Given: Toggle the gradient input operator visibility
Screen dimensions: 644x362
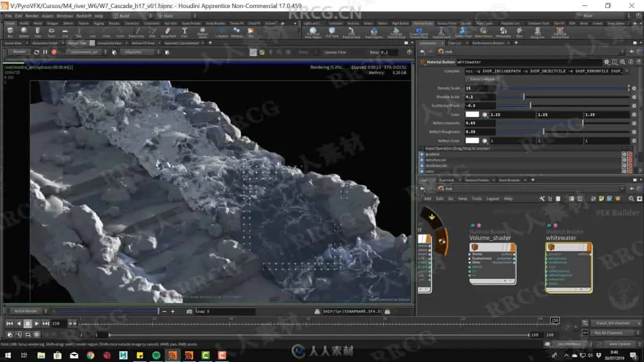Looking at the screenshot, I should point(421,154).
